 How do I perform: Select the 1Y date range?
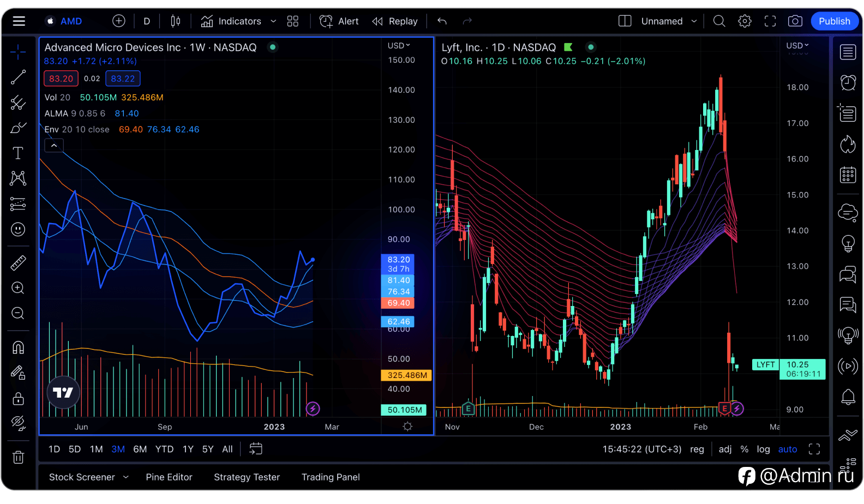pyautogui.click(x=188, y=449)
